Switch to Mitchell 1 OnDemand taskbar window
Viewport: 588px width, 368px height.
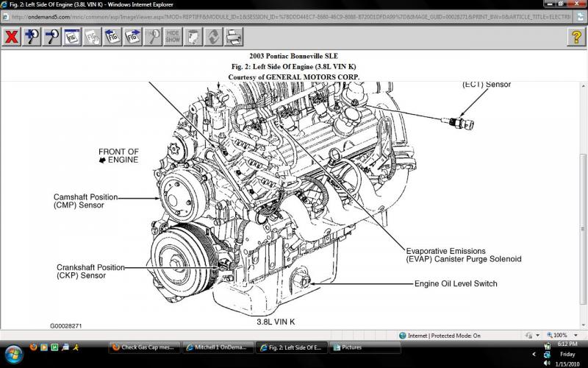[218, 347]
